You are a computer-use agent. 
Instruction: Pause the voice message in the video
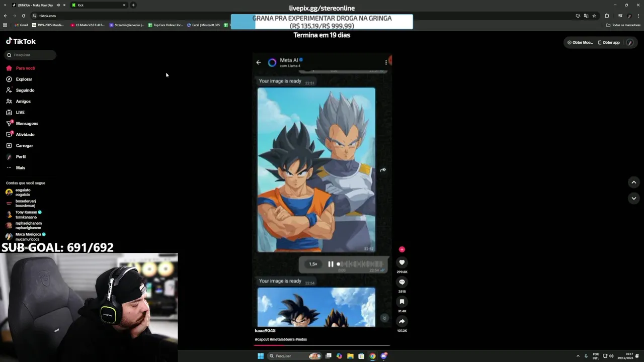pos(331,264)
